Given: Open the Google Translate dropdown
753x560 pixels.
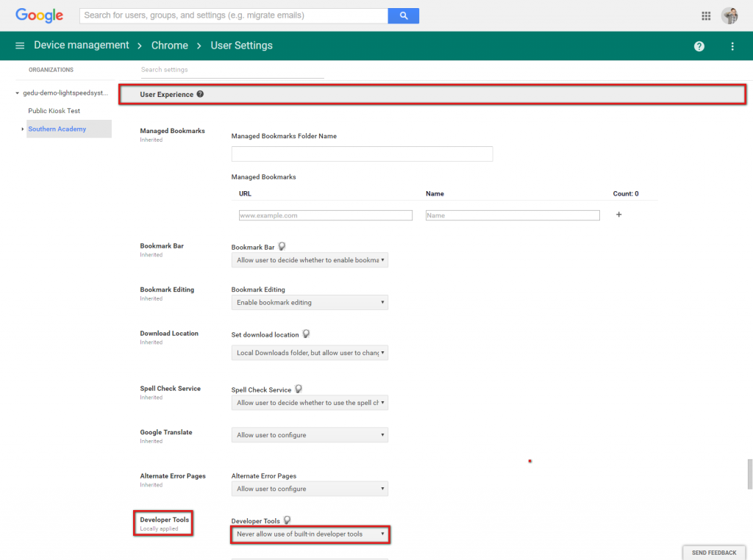Looking at the screenshot, I should pyautogui.click(x=310, y=435).
